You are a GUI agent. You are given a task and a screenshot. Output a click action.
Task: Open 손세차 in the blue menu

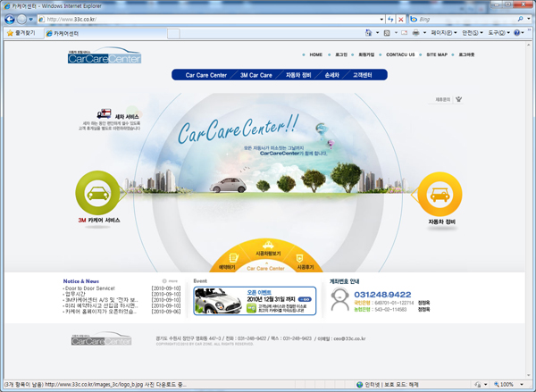(332, 75)
